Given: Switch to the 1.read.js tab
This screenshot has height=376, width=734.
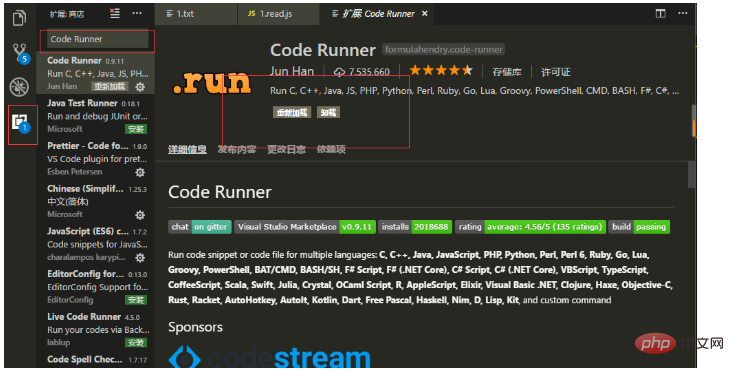Looking at the screenshot, I should click(279, 14).
